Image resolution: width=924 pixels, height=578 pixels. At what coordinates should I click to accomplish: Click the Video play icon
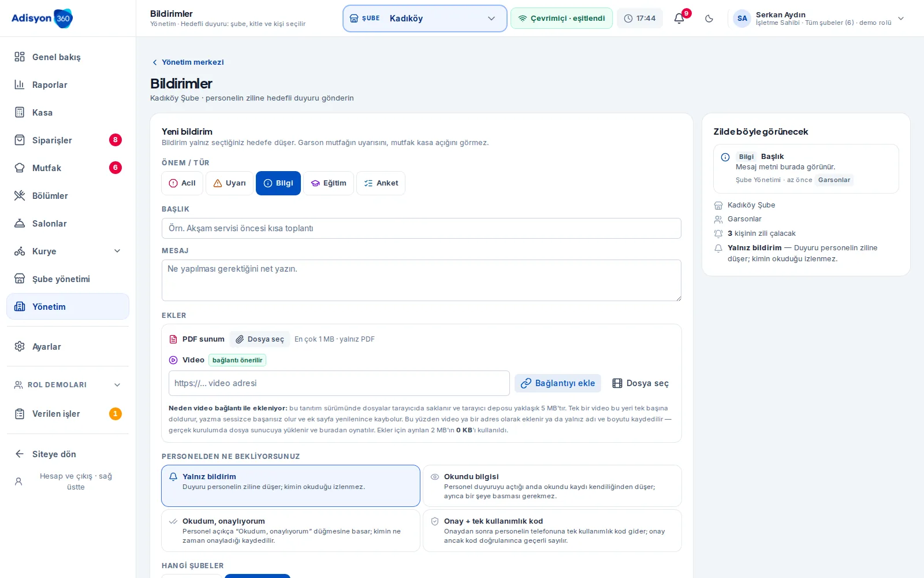(173, 360)
